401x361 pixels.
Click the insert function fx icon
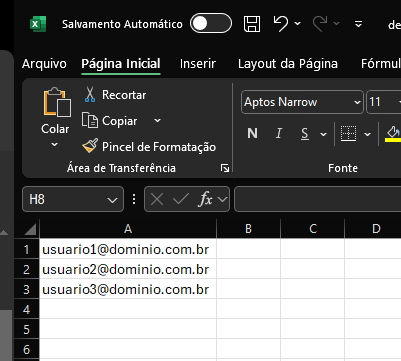coord(205,199)
